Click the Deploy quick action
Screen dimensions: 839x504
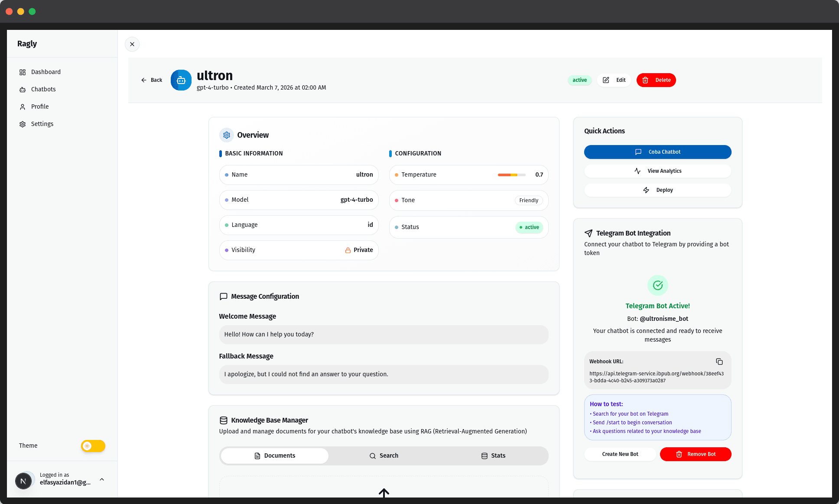[x=657, y=190]
